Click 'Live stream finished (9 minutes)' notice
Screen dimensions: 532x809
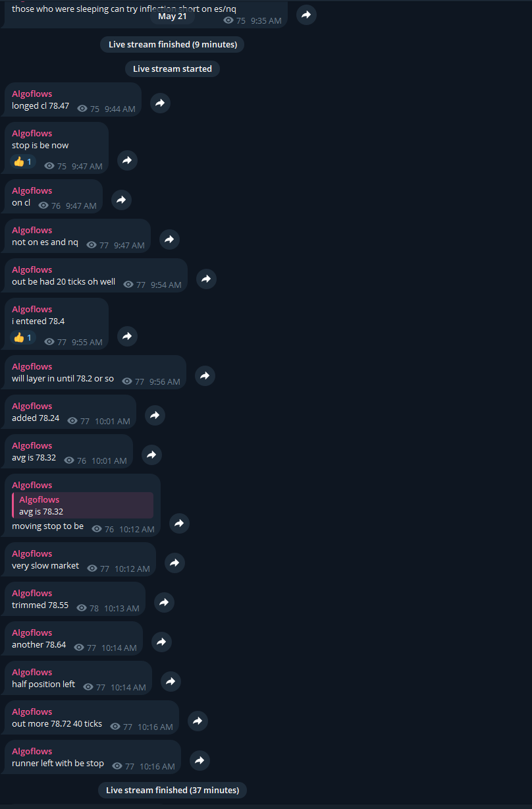tap(173, 44)
